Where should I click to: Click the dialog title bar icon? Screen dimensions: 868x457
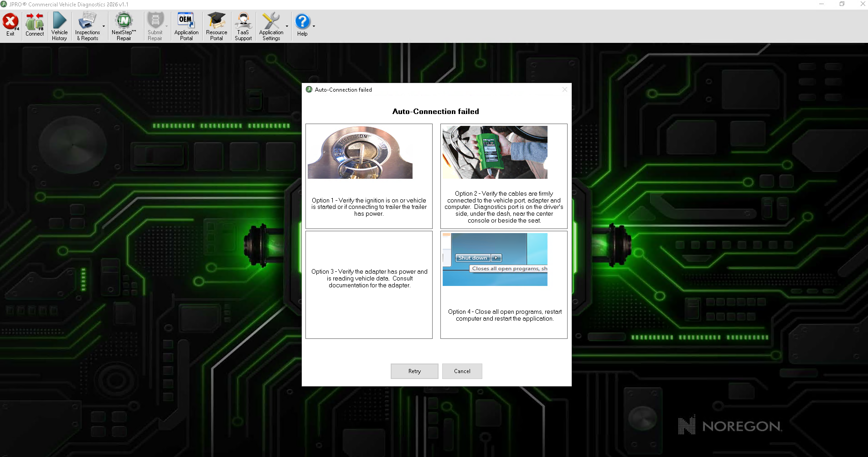(309, 89)
